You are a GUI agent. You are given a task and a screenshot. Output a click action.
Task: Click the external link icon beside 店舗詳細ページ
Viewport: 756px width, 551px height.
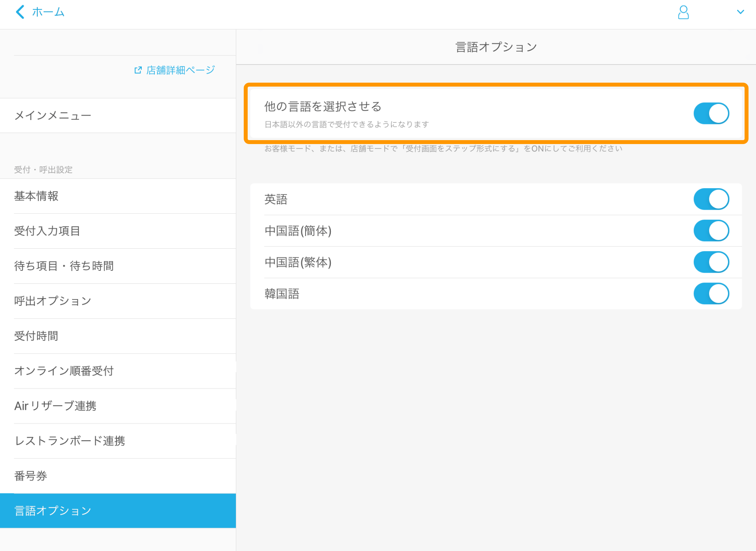pos(138,70)
